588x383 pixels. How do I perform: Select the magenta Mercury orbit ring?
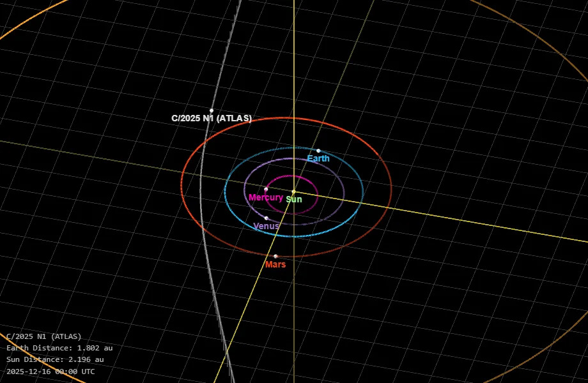[317, 191]
